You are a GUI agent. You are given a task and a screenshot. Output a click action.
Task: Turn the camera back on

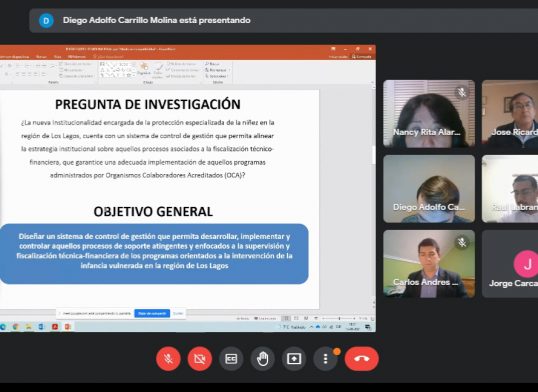click(200, 359)
